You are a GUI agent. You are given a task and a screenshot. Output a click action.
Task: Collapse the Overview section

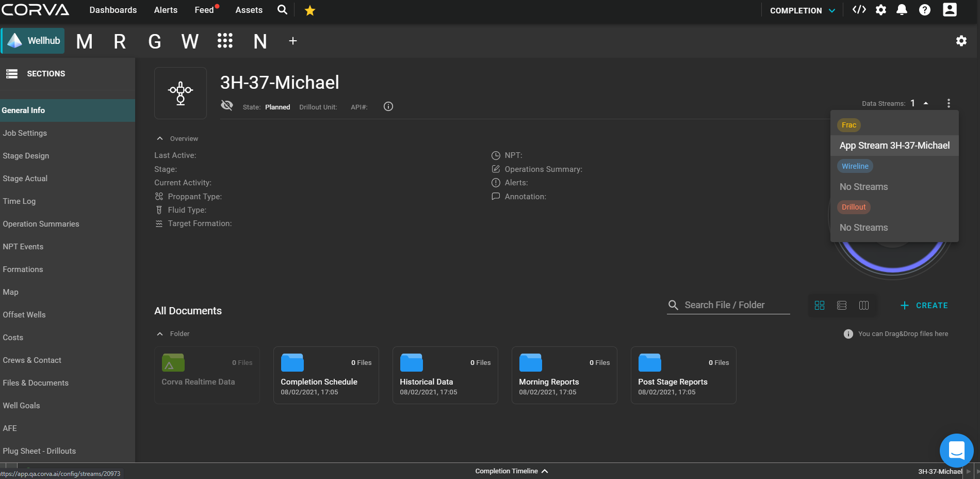160,138
